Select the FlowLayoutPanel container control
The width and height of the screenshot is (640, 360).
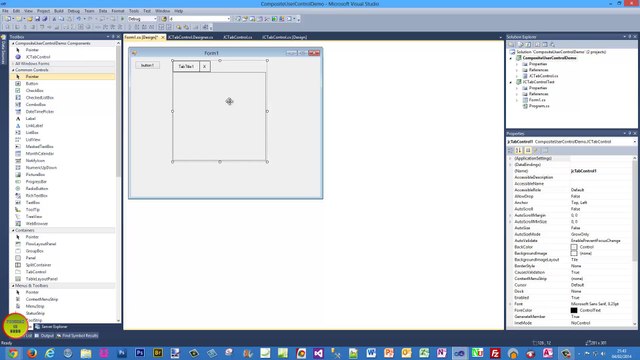tap(41, 244)
